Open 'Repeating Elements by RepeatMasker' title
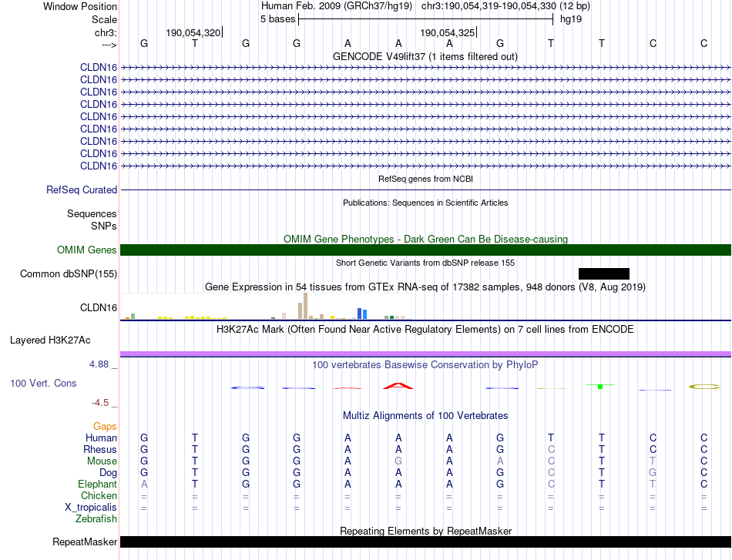The image size is (732, 560). 426,531
